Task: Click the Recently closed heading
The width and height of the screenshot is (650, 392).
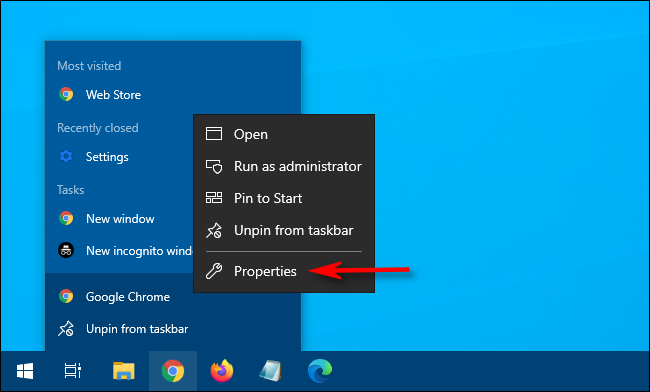Action: [98, 128]
